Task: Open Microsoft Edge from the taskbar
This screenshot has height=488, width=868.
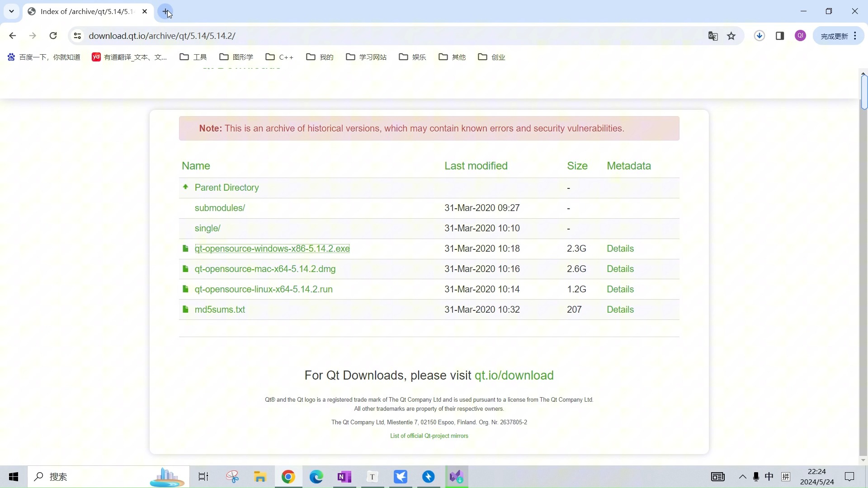Action: pyautogui.click(x=316, y=477)
